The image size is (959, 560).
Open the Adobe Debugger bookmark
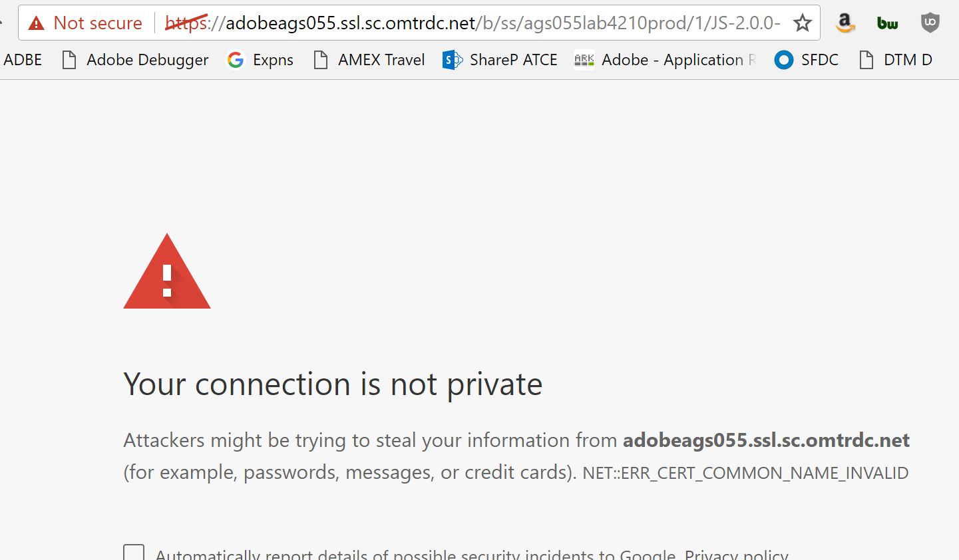click(x=135, y=60)
